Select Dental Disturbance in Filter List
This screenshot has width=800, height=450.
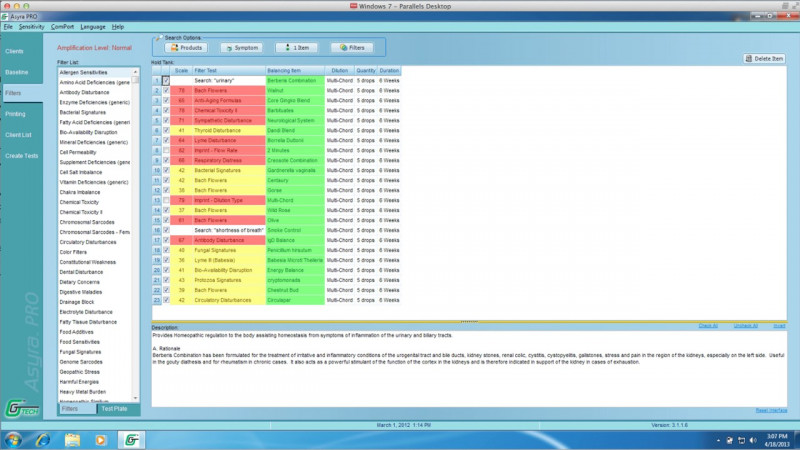tap(95, 272)
